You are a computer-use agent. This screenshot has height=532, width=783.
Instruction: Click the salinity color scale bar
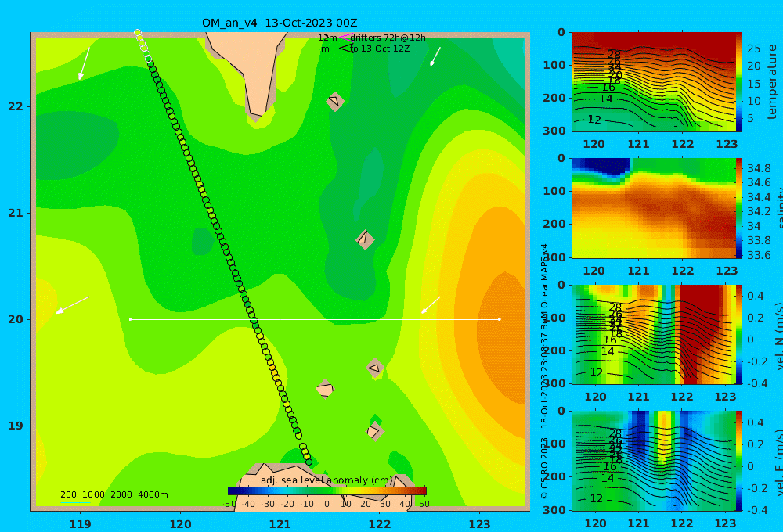coord(739,208)
